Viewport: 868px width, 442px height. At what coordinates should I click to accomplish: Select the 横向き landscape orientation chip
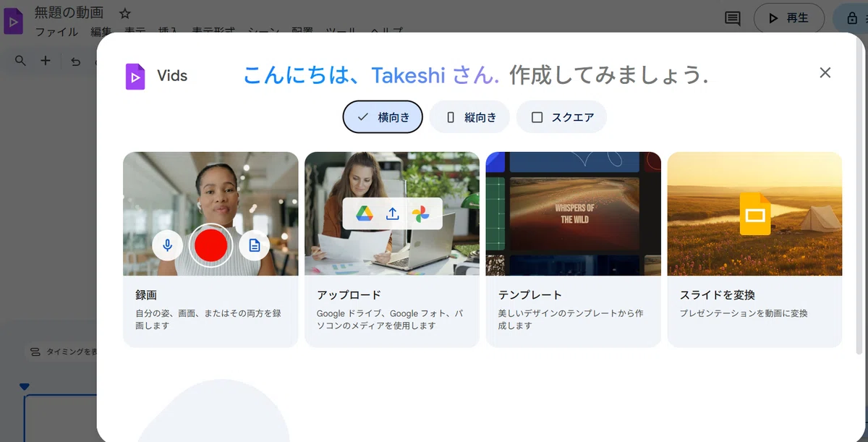[383, 117]
